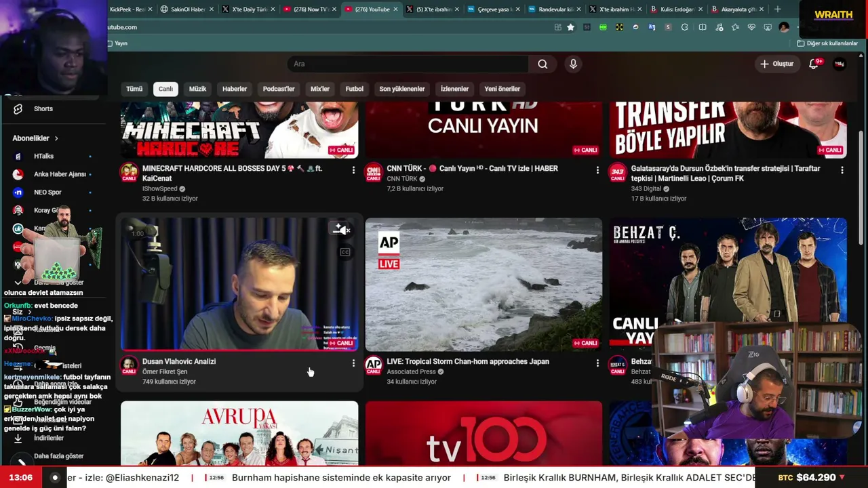Bookmark this page with the star icon
Viewport: 868px width, 488px height.
click(x=570, y=27)
